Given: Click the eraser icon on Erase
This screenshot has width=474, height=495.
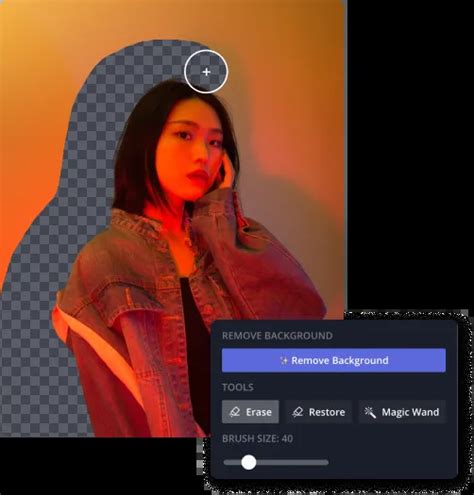Looking at the screenshot, I should 235,412.
